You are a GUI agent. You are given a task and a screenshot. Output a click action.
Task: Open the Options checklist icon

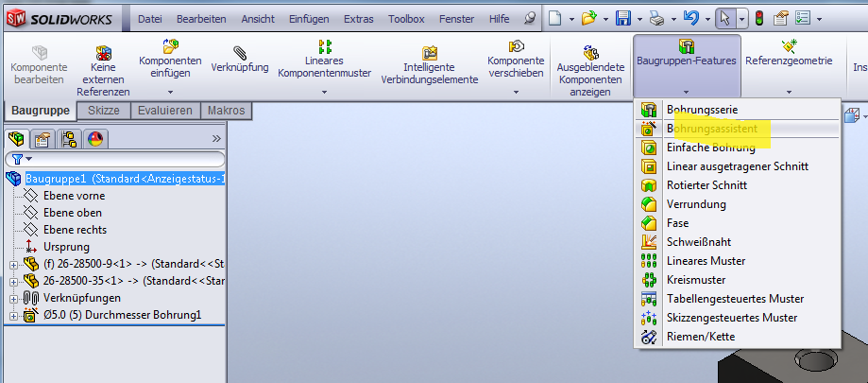coord(802,19)
